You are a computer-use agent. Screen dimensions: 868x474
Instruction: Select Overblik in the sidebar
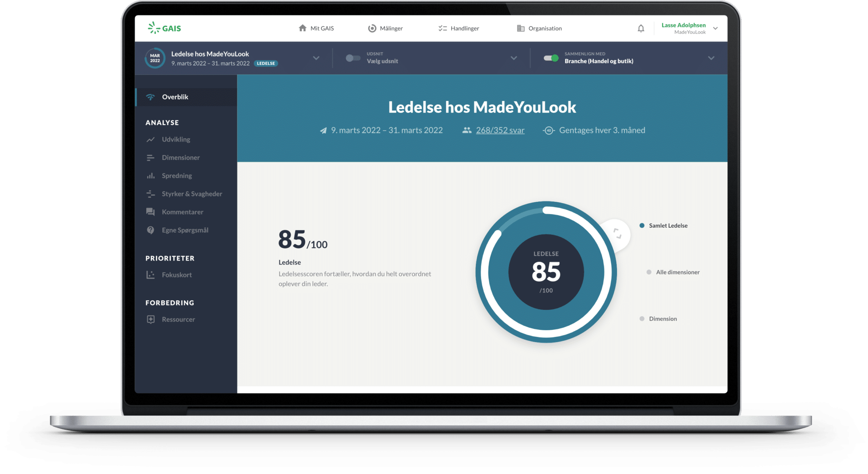point(186,97)
